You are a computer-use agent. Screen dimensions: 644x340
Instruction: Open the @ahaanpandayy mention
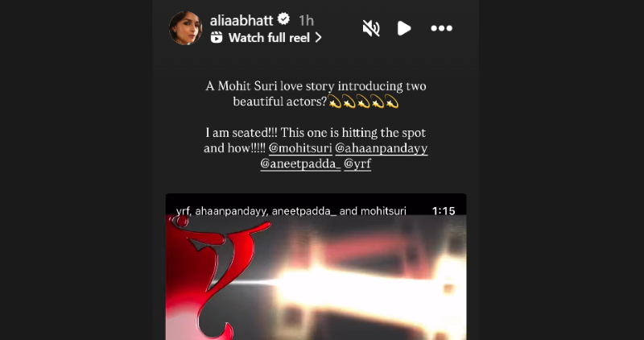(x=382, y=148)
